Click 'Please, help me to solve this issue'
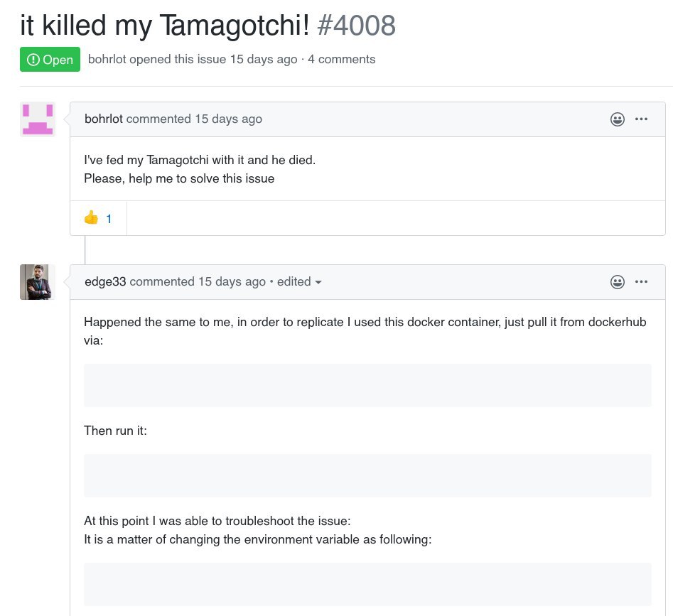Image resolution: width=673 pixels, height=616 pixels. [179, 178]
